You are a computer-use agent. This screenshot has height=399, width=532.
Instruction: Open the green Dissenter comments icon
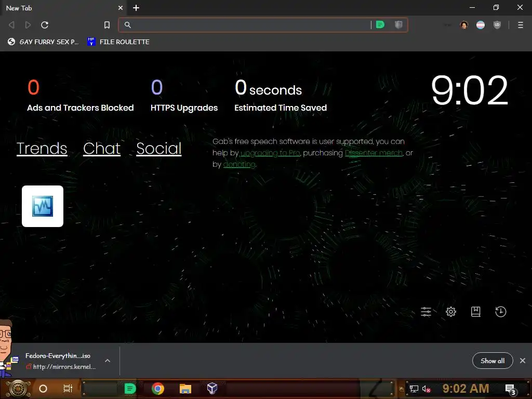point(380,25)
